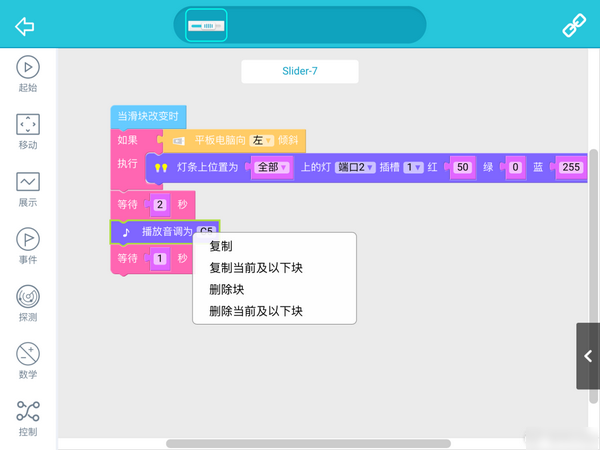Open the 数学 block category

point(28,361)
